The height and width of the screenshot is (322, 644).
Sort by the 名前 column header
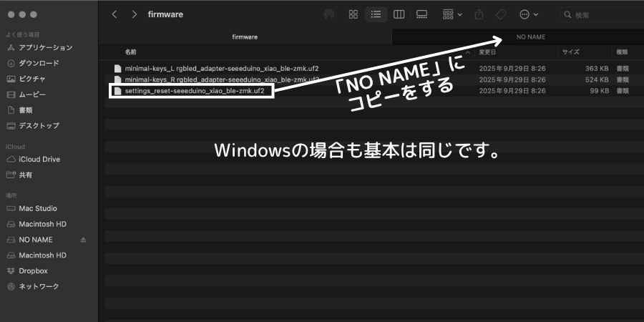coord(131,52)
